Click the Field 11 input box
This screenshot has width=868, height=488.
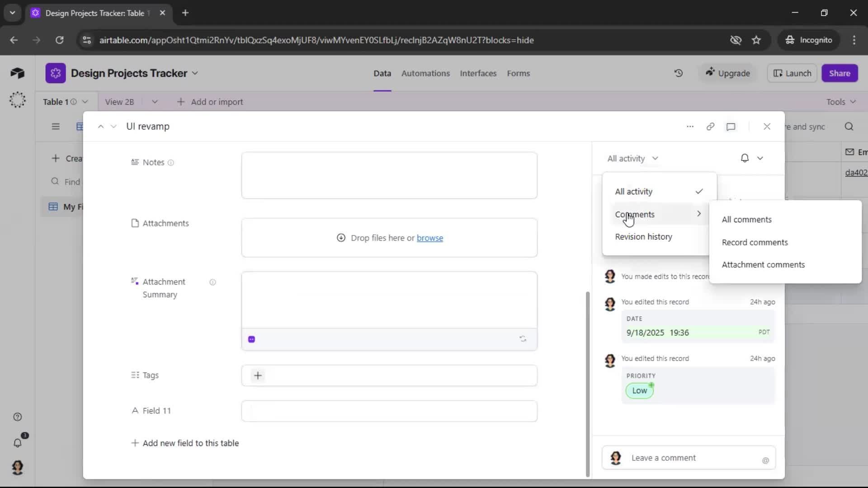(x=389, y=411)
